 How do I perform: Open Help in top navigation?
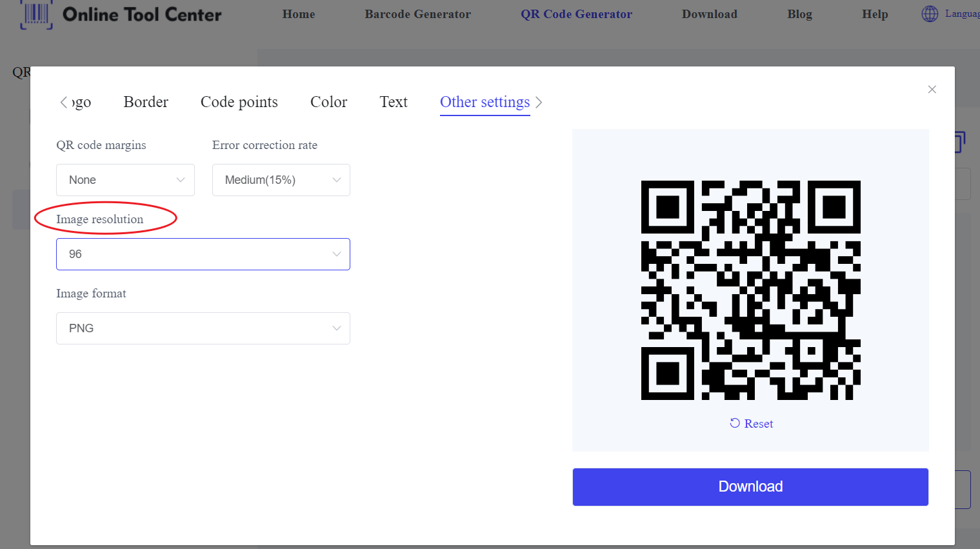click(x=875, y=14)
